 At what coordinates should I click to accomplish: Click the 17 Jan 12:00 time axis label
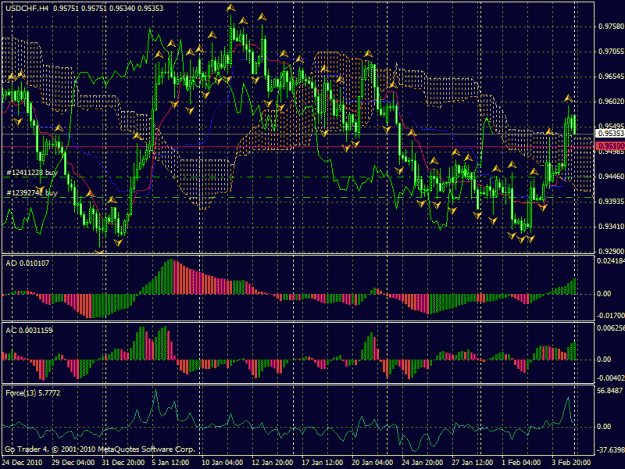pos(322,463)
